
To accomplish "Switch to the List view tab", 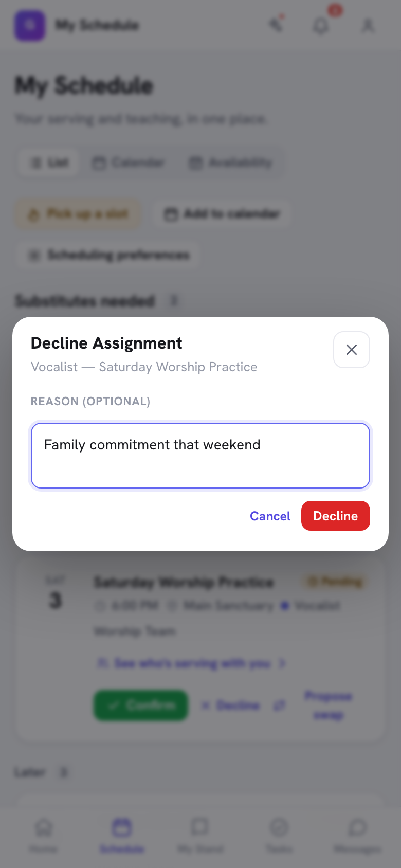I will 49,163.
